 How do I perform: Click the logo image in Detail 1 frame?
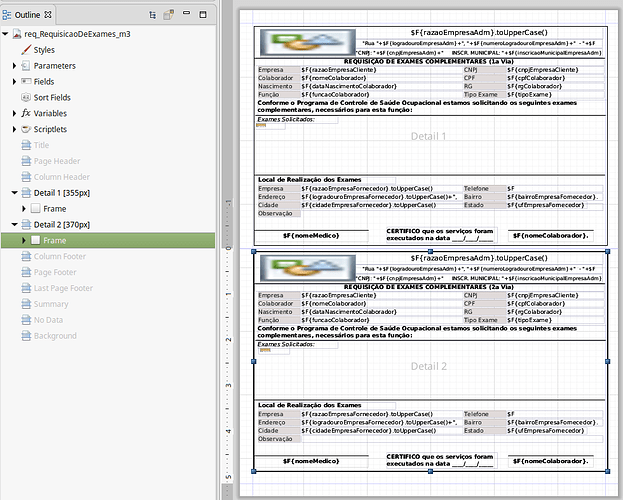click(x=308, y=42)
